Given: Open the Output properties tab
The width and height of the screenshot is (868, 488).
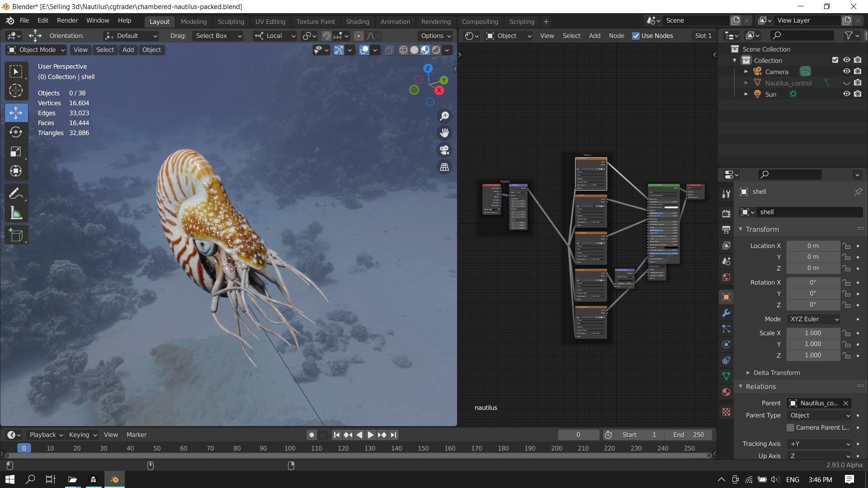Looking at the screenshot, I should (726, 230).
